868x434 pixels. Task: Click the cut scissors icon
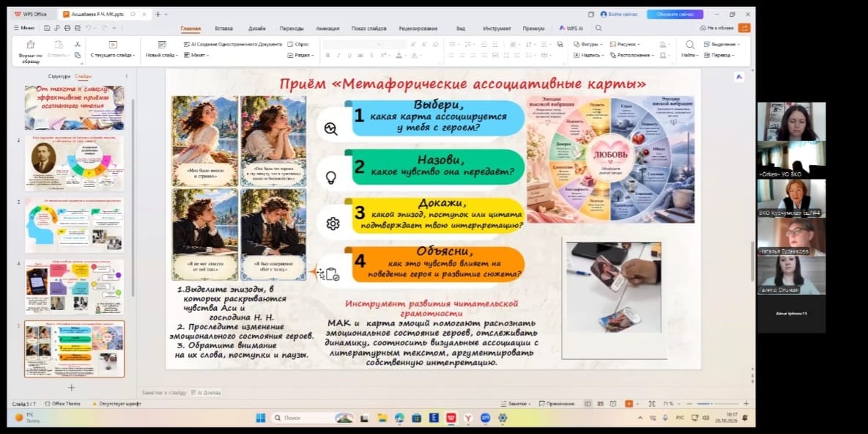tap(77, 44)
